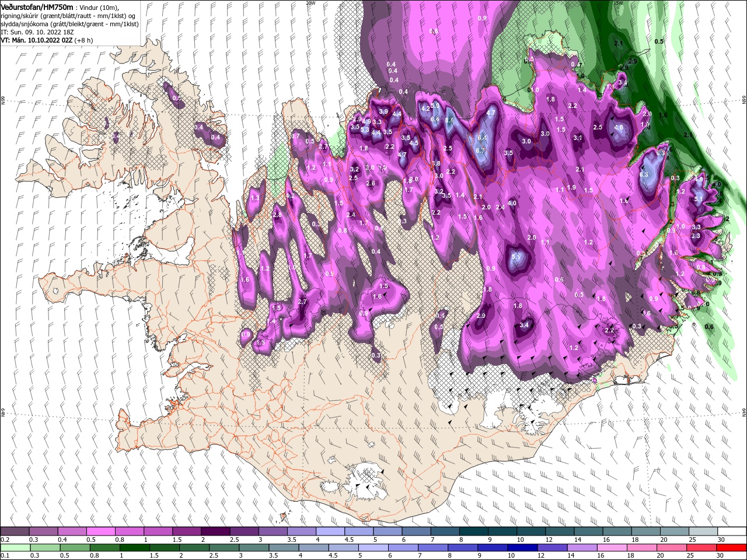Screen dimensions: 747x560
Task: Pick bright pink swatch between 0.5 and 0.8
Action: coord(100,531)
